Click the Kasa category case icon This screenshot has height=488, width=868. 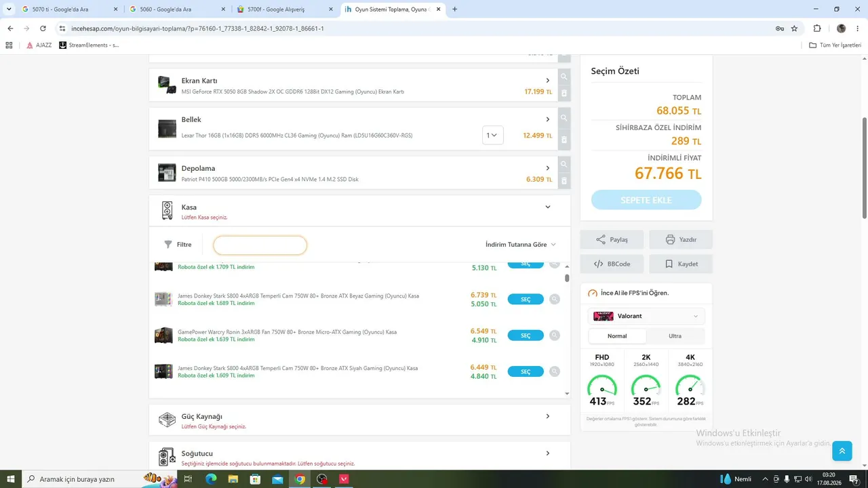[167, 210]
